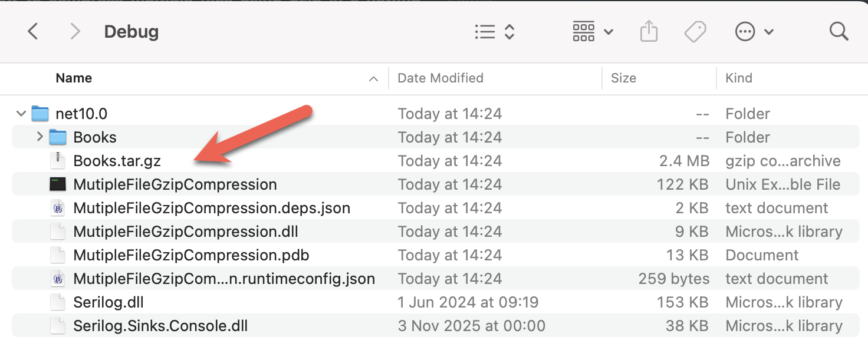Viewport: 868px width, 357px height.
Task: Open the Search icon in the toolbar
Action: coord(838,31)
